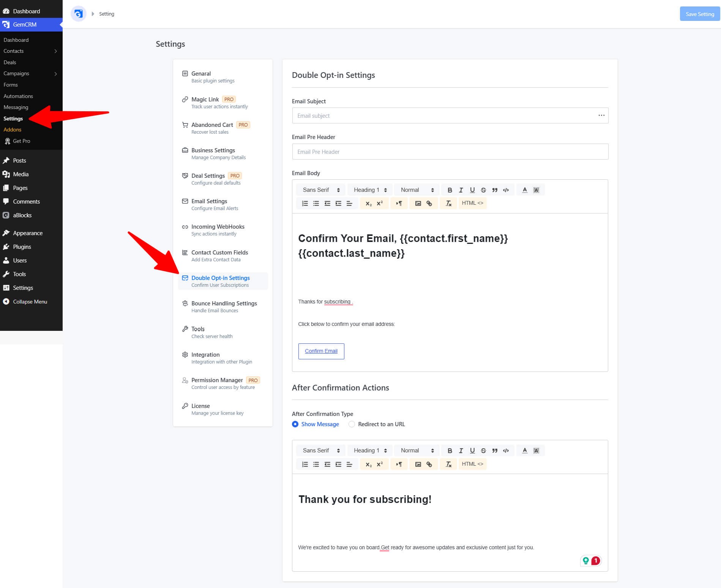This screenshot has width=721, height=588.
Task: Select the Show Message radio option
Action: click(x=316, y=424)
